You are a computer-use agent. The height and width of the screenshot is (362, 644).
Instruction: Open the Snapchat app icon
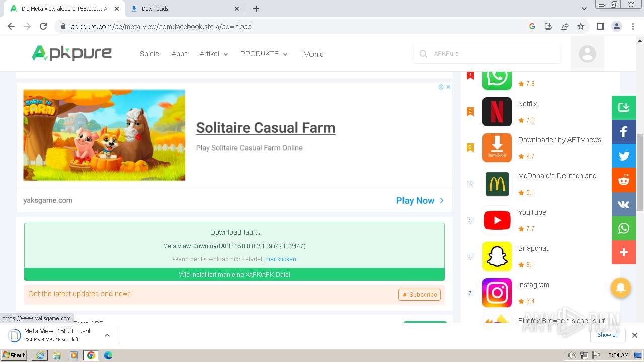(x=497, y=256)
